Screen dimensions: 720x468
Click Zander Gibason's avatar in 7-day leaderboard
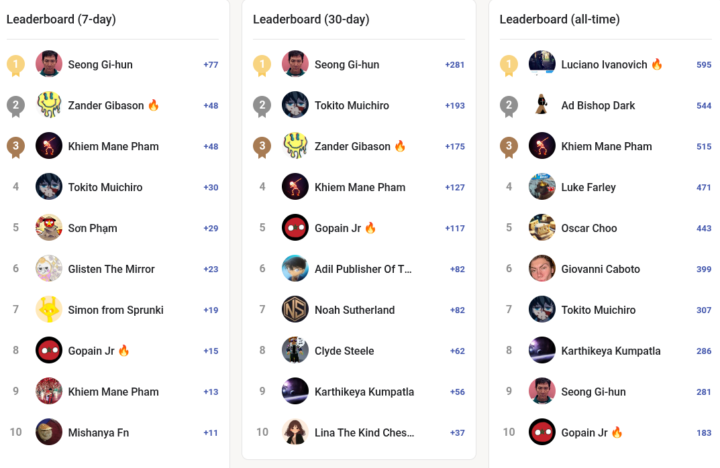[49, 105]
